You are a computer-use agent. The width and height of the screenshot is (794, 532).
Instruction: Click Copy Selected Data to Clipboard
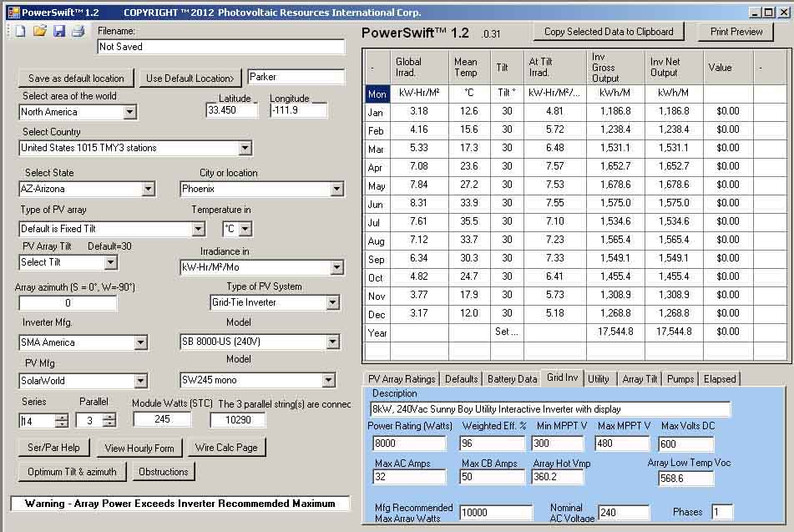[609, 32]
